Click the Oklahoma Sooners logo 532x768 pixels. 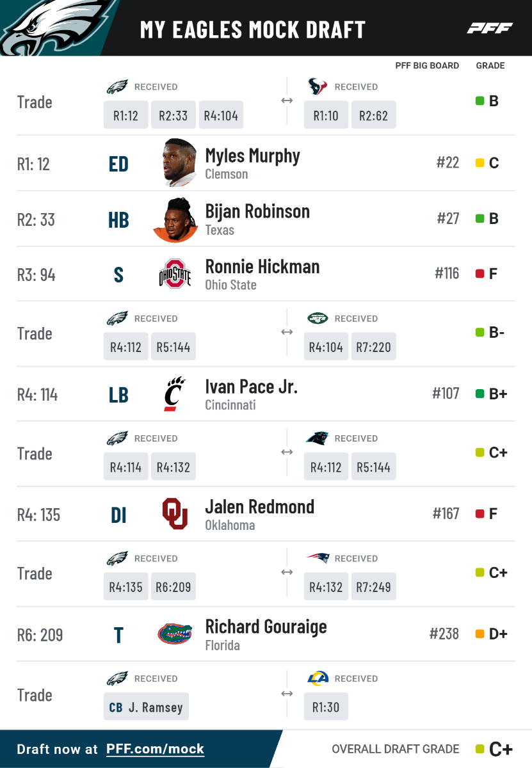pos(175,514)
